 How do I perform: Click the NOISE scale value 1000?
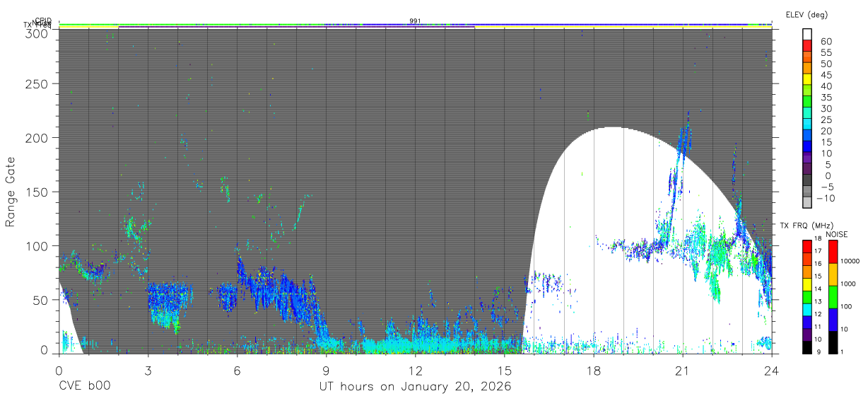848,284
